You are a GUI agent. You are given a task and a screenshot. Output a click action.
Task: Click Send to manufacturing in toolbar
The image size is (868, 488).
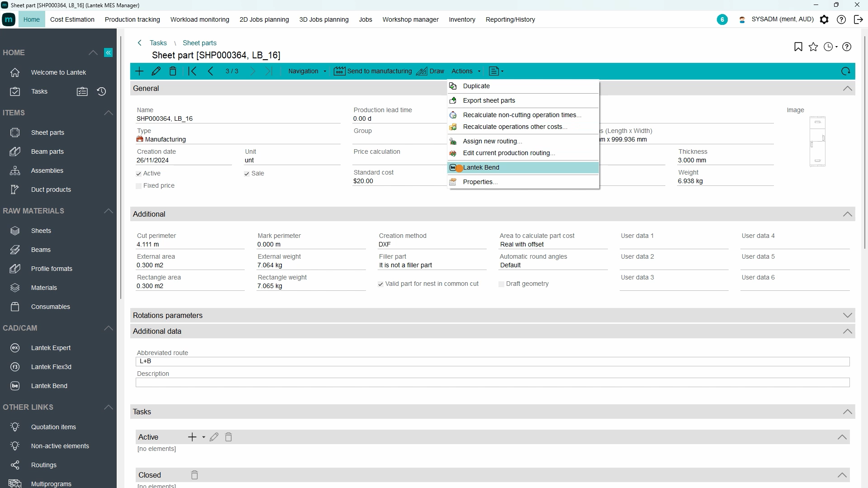coord(373,71)
